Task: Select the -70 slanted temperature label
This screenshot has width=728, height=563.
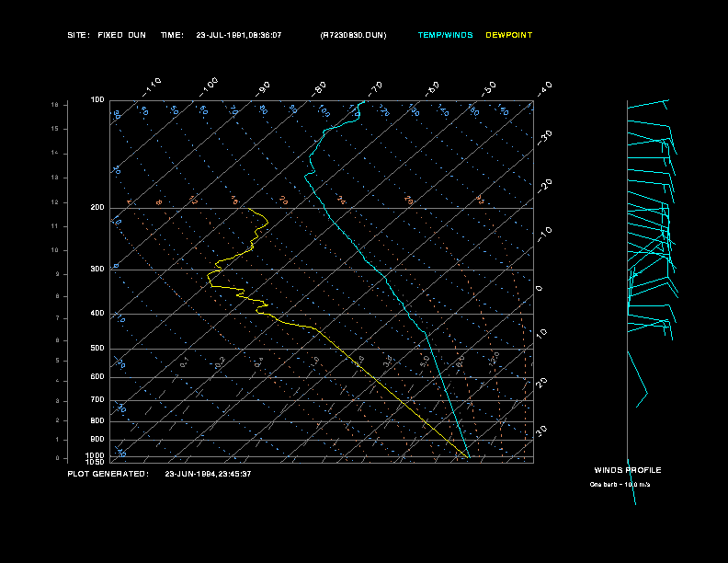Action: [376, 89]
